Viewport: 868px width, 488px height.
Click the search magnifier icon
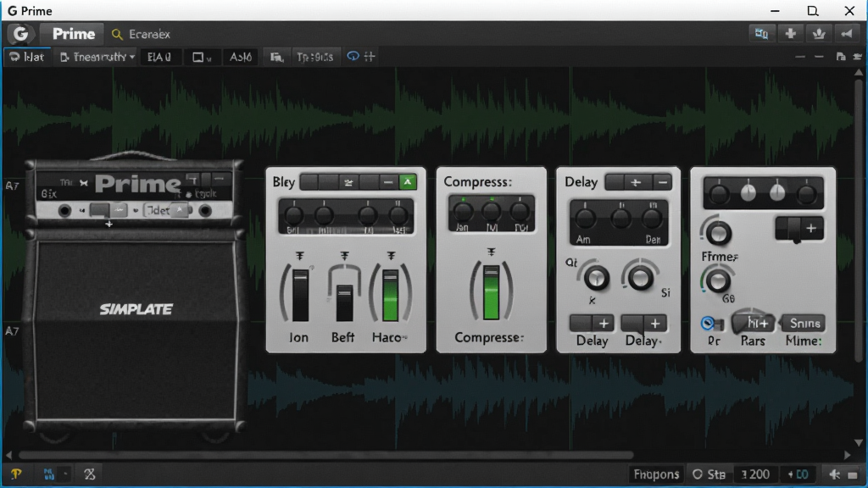117,34
